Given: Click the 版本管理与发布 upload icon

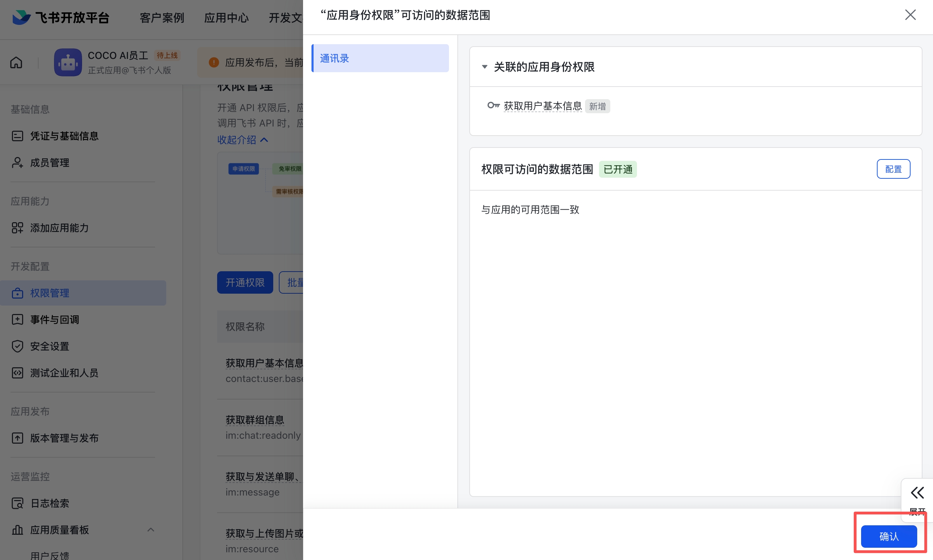Looking at the screenshot, I should (x=18, y=438).
